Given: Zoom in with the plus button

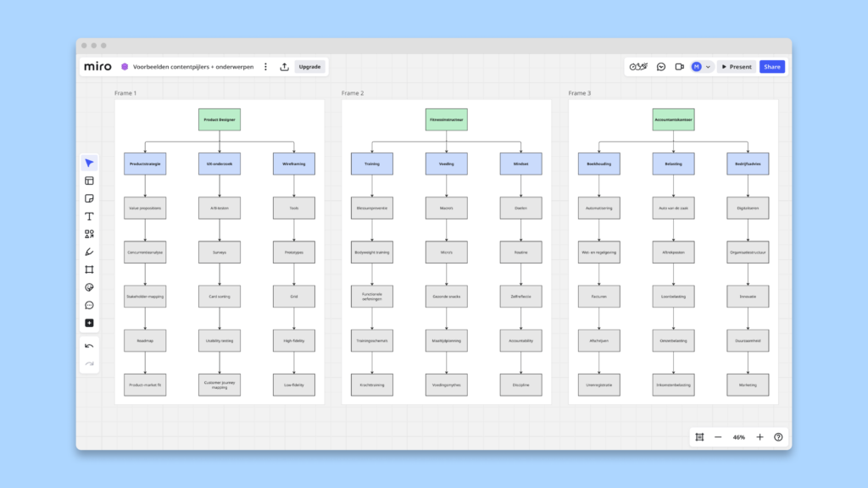Looking at the screenshot, I should point(759,437).
